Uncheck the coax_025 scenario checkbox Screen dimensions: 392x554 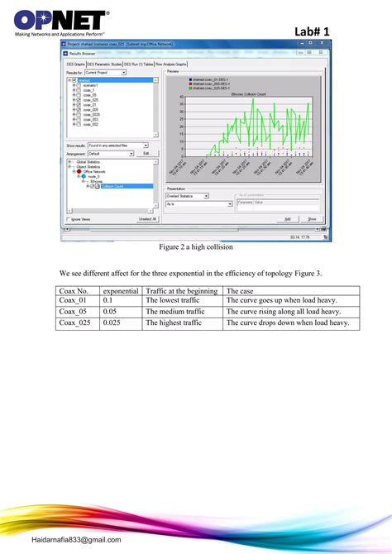tap(79, 100)
